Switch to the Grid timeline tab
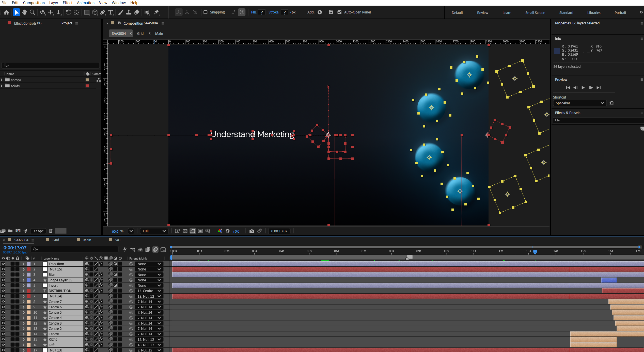Screen dimensions: 644x352 56,240
